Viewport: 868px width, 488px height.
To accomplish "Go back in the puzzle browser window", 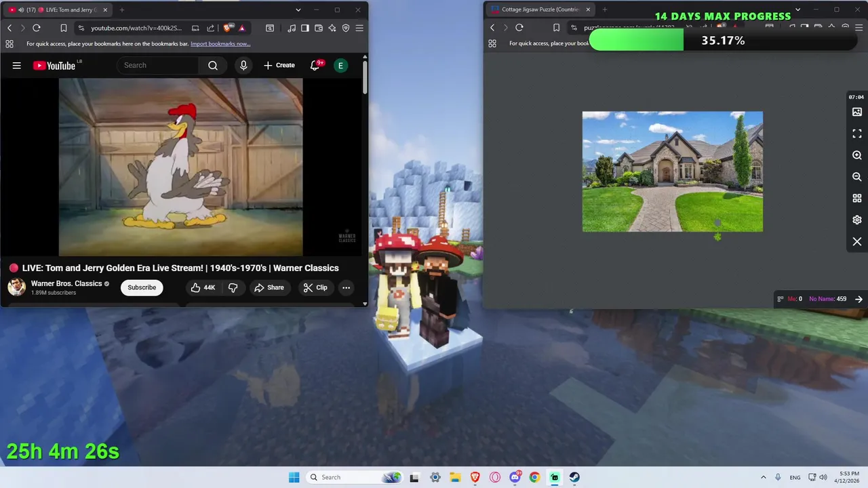I will (x=492, y=28).
